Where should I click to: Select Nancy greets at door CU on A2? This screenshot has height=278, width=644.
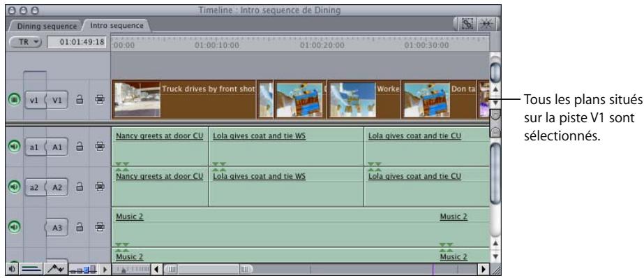pyautogui.click(x=160, y=186)
